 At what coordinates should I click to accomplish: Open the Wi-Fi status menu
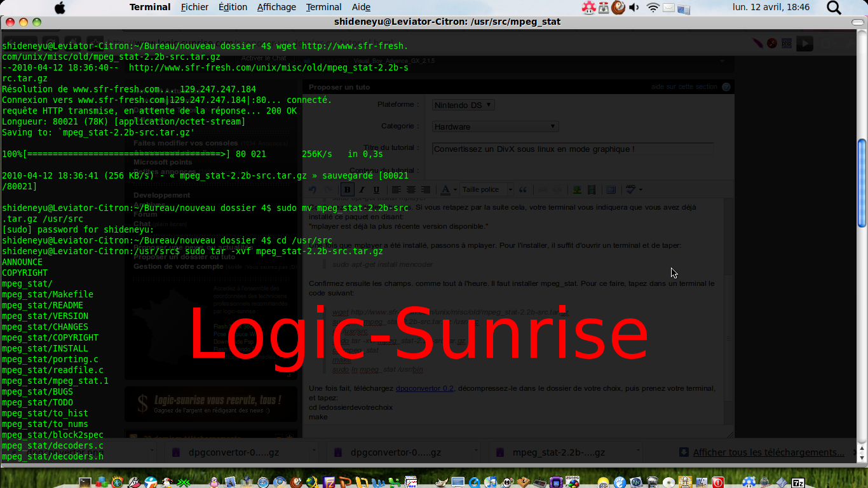[653, 7]
